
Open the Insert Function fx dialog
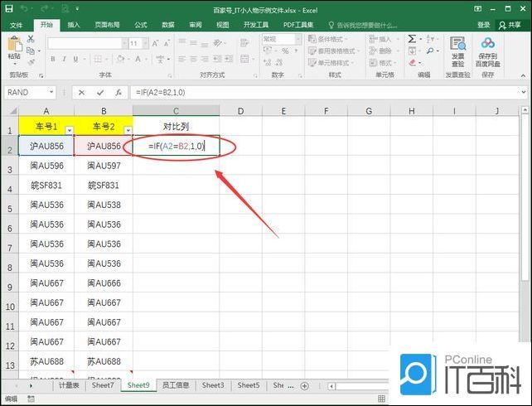click(x=119, y=93)
